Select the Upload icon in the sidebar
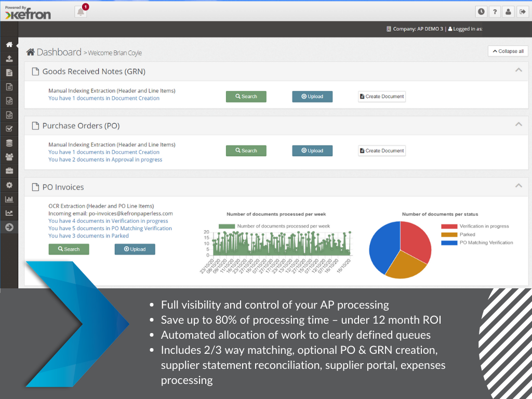 (9, 58)
